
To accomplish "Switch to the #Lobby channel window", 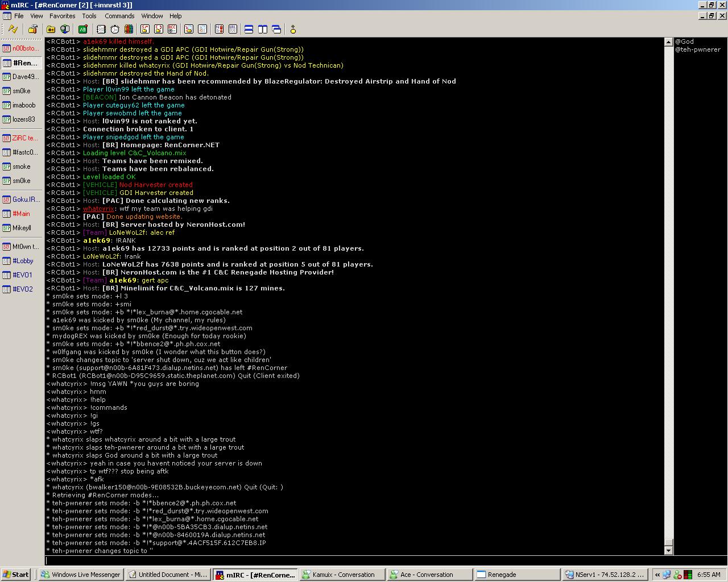I will (x=23, y=261).
